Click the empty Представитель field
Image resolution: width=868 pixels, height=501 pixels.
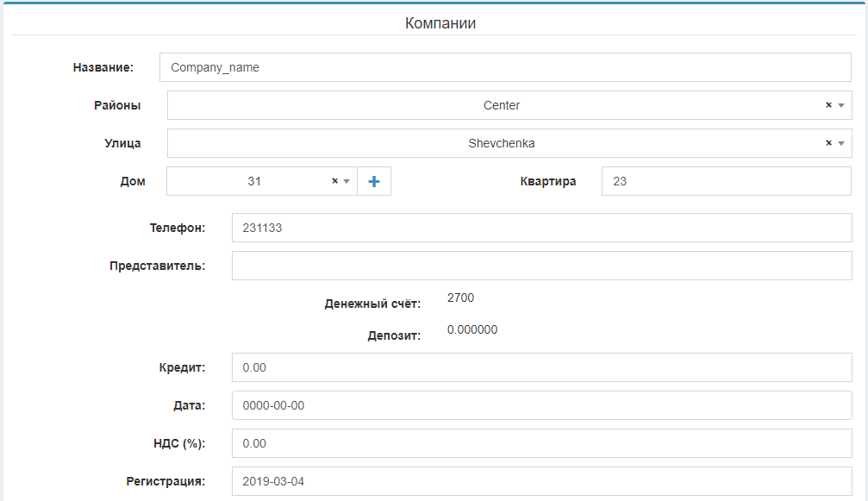[541, 266]
